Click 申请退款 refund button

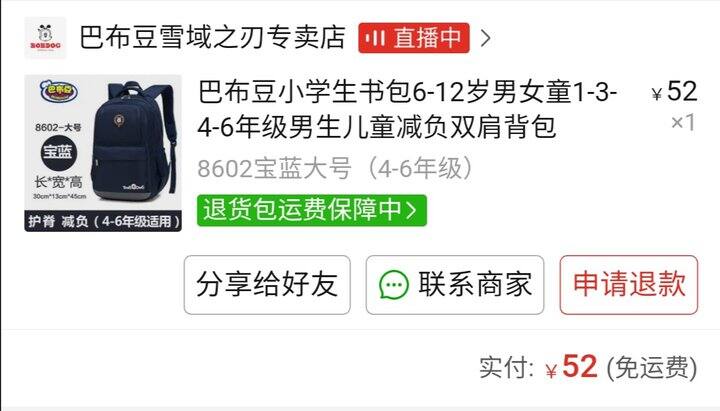click(x=629, y=285)
